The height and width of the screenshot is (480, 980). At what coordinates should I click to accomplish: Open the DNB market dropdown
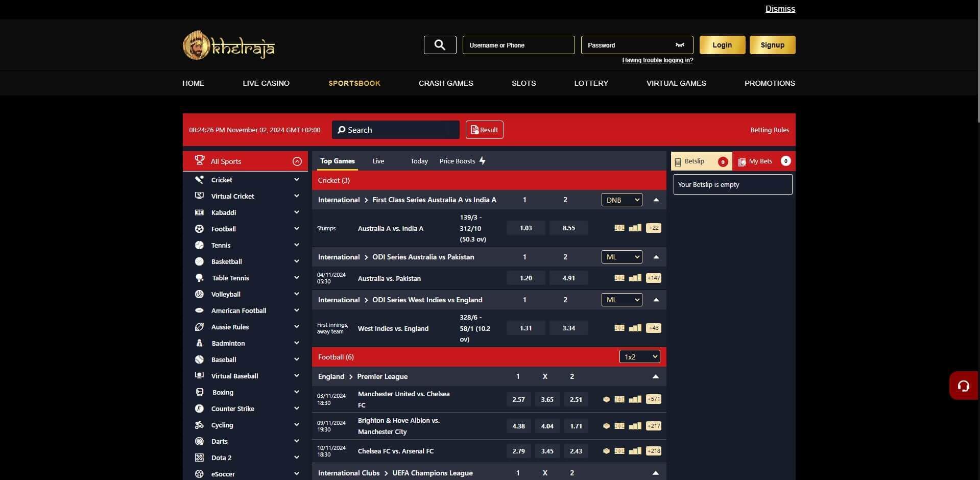(x=622, y=200)
